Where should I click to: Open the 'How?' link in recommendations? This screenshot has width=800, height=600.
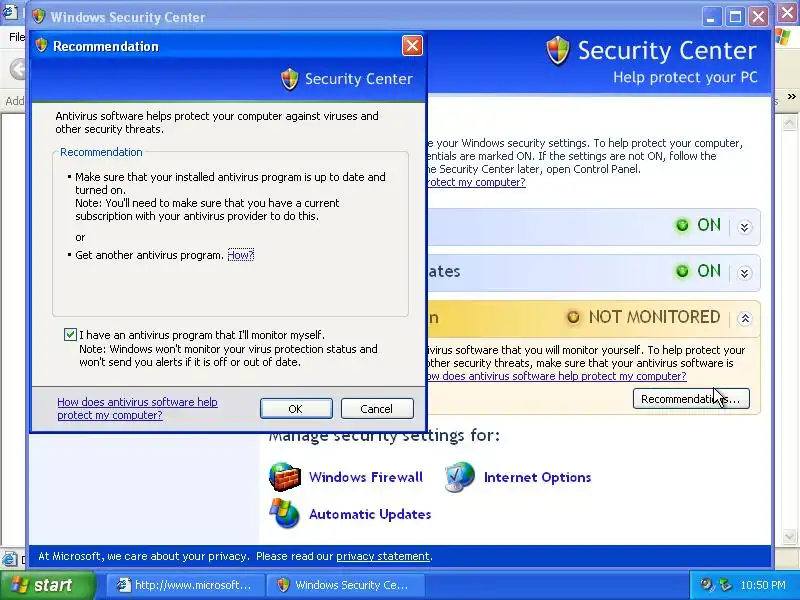tap(240, 255)
